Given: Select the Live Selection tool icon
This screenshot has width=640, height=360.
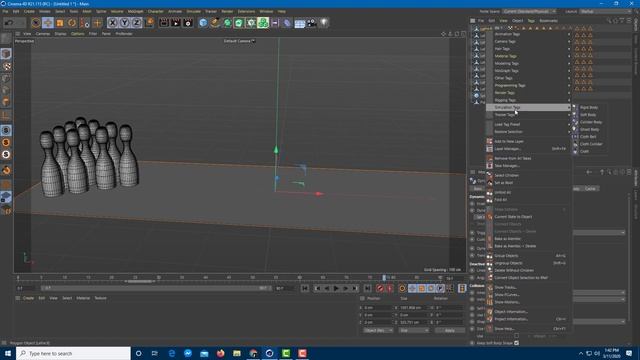Looking at the screenshot, I should (x=36, y=23).
